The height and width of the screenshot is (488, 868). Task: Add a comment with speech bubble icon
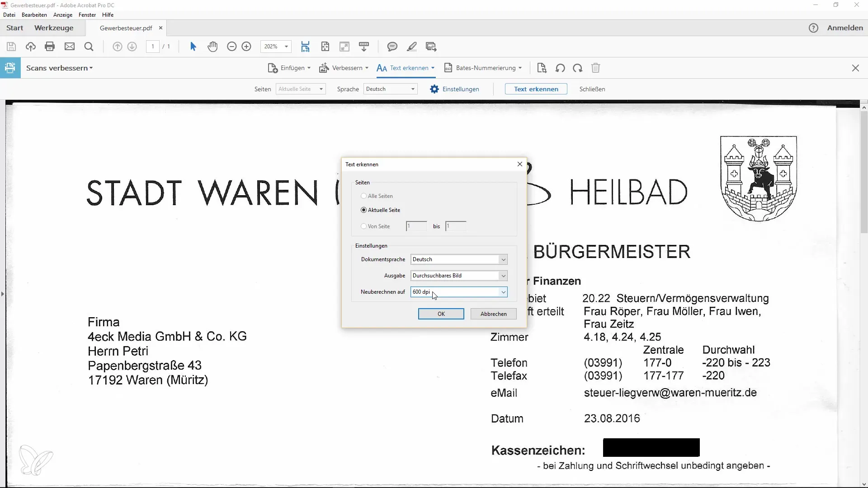click(x=392, y=47)
